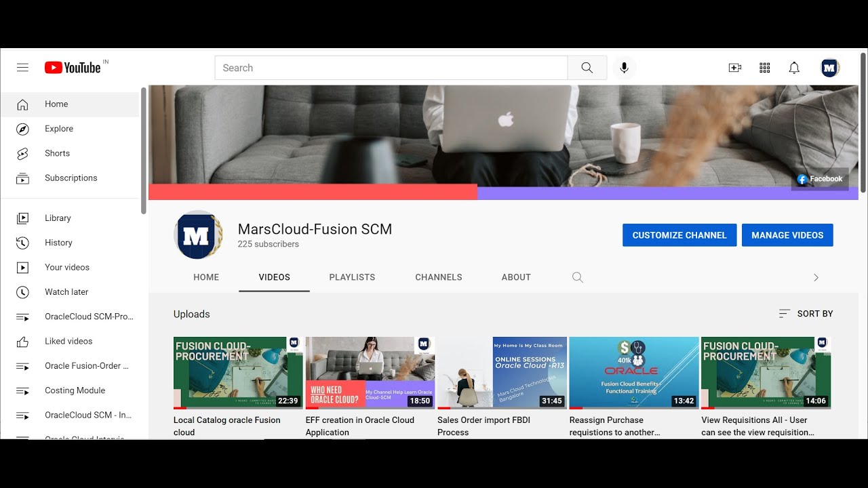Click the YouTube logo
Viewport: 868px width, 488px height.
73,68
